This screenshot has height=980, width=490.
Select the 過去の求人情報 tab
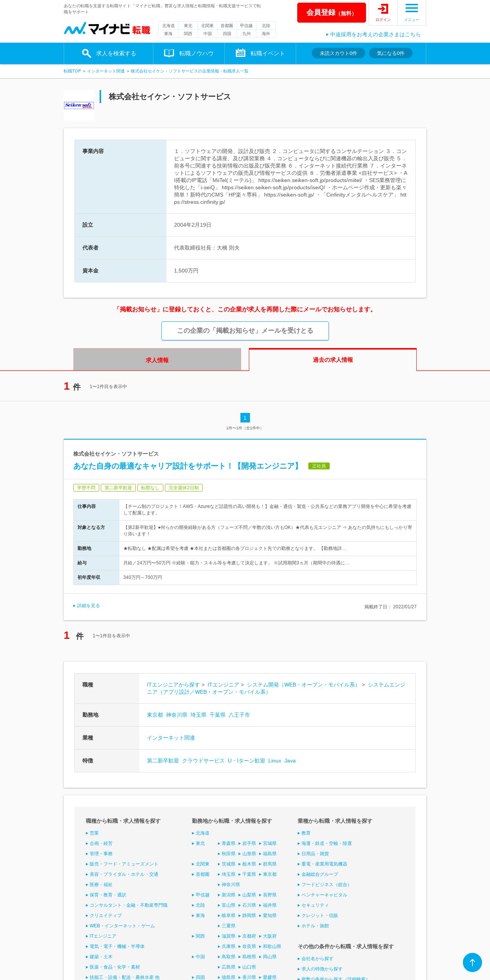point(333,359)
